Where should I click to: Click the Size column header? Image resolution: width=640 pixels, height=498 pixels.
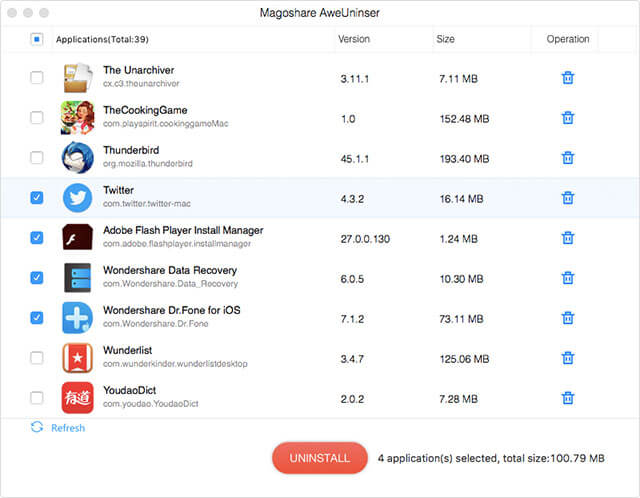445,39
